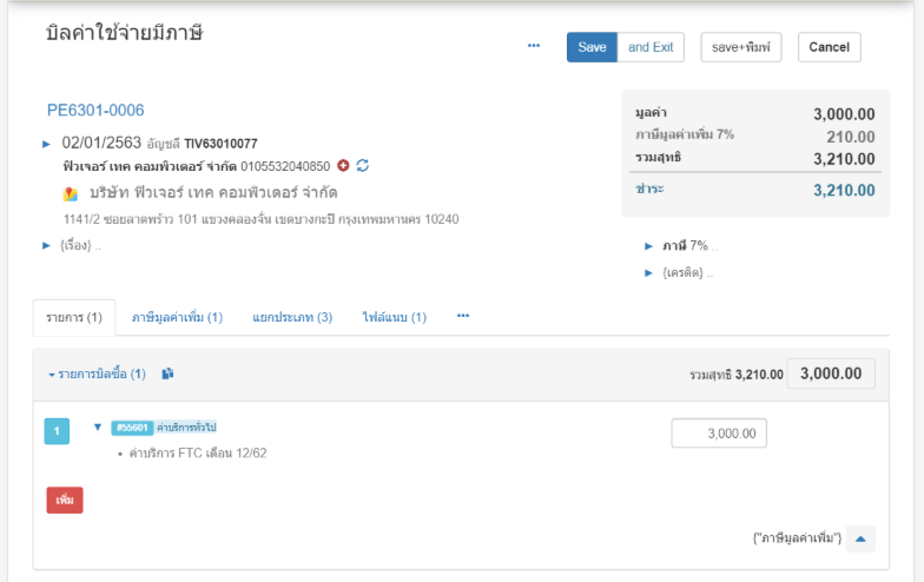Expand the {เครดิต} section
Viewport: 924px width, 582px height.
[648, 273]
